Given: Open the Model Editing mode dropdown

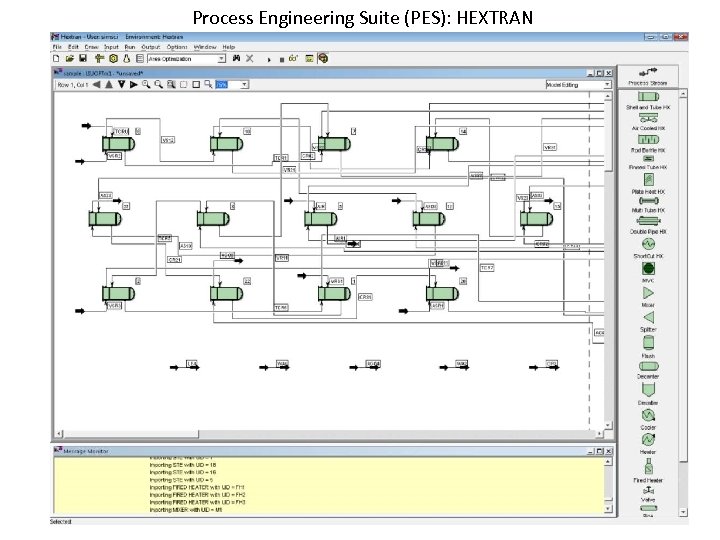Looking at the screenshot, I should [x=607, y=84].
